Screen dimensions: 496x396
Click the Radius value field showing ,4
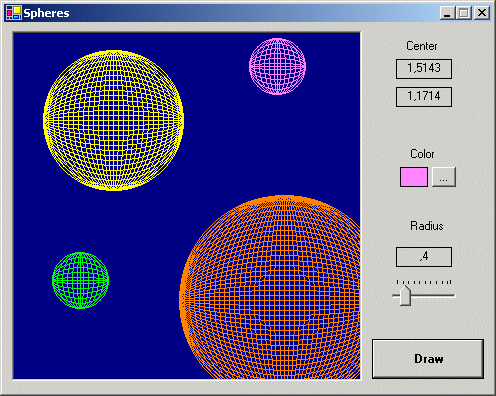[424, 257]
